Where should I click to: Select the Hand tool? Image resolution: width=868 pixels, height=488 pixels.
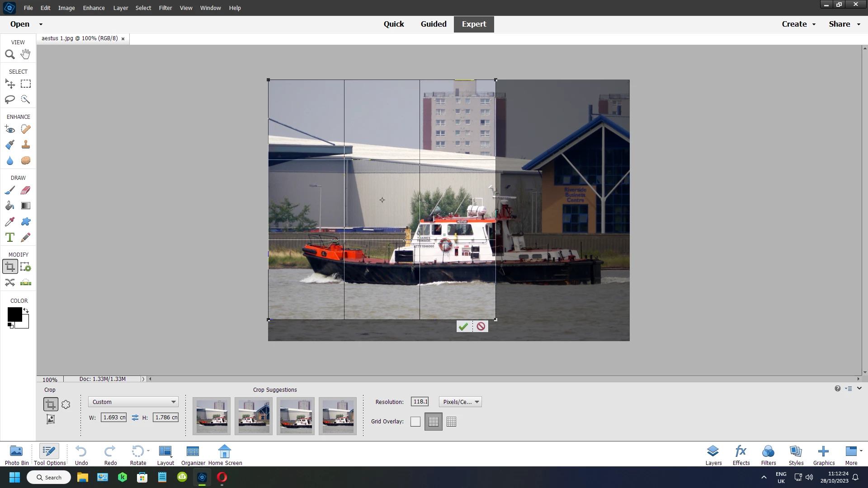(25, 54)
